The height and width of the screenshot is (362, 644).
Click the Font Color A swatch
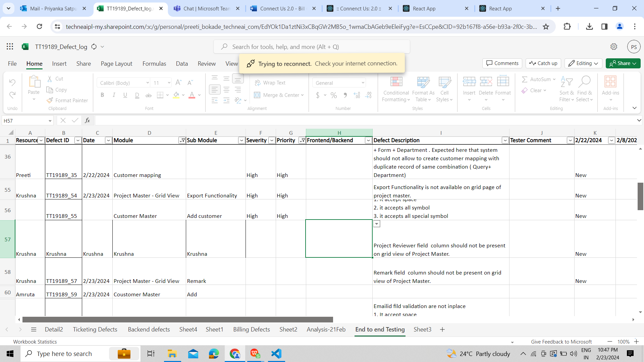click(x=192, y=95)
